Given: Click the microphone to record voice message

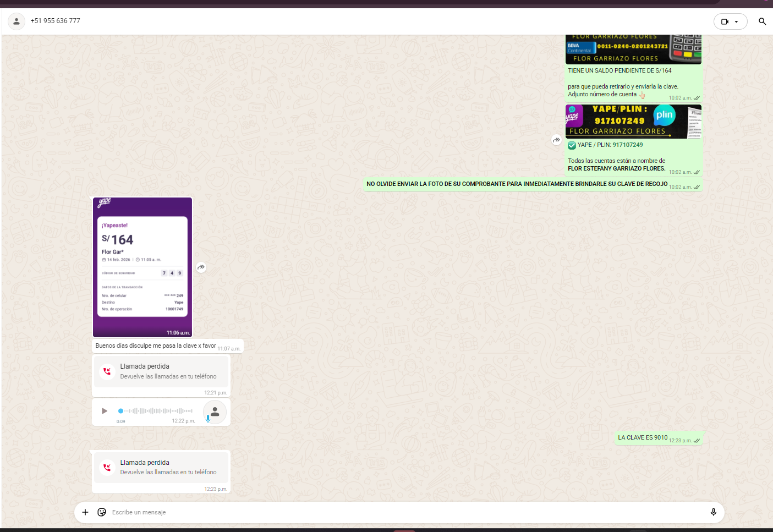Looking at the screenshot, I should pyautogui.click(x=713, y=512).
